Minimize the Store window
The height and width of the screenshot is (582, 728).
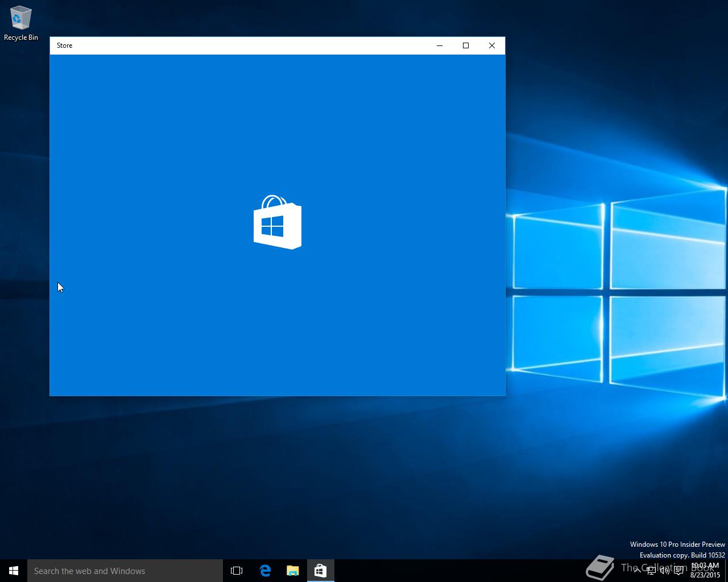point(440,45)
